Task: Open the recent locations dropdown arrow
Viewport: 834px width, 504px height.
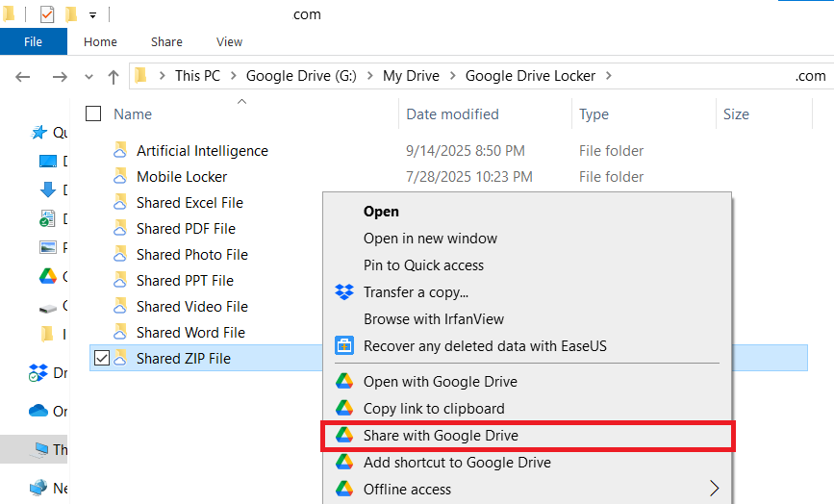Action: point(89,76)
